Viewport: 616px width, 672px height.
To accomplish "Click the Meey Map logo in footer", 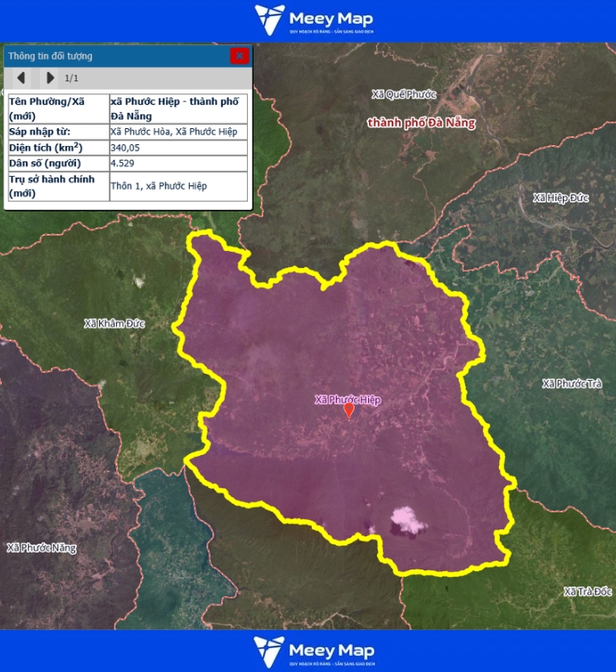I will point(314,652).
